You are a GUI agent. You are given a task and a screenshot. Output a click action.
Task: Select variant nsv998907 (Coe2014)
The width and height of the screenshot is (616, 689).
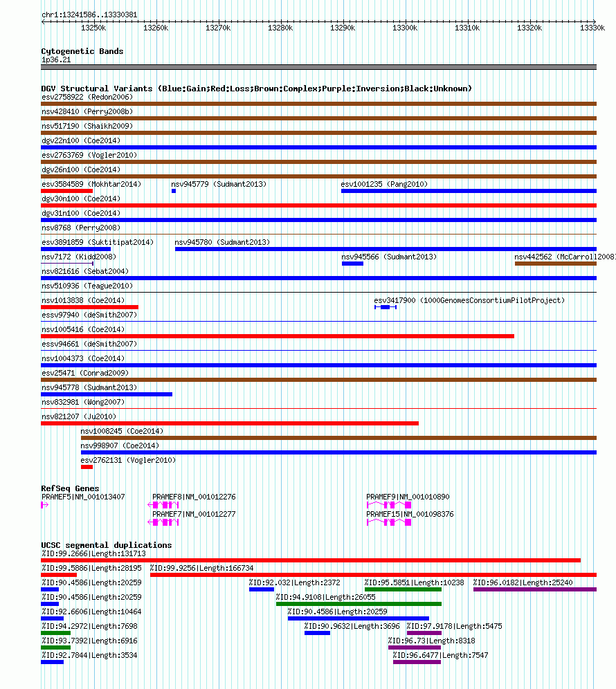pyautogui.click(x=338, y=452)
